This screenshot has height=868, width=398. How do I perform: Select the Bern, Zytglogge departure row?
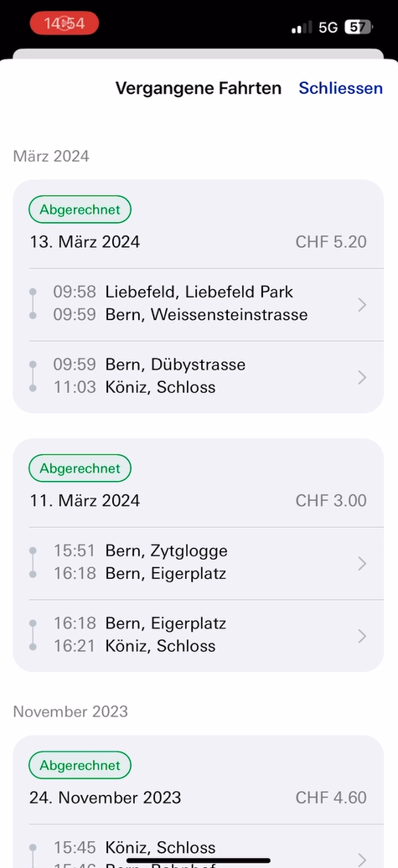[166, 550]
